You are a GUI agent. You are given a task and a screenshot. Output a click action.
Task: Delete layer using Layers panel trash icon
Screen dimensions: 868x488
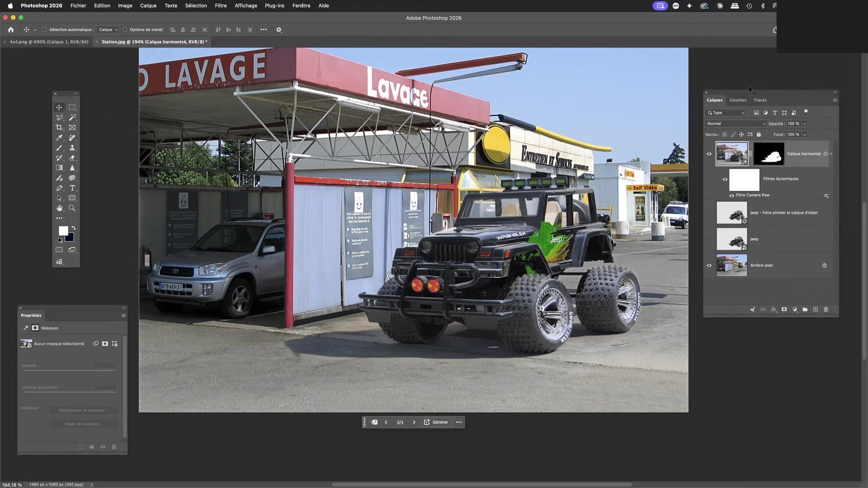pos(826,310)
